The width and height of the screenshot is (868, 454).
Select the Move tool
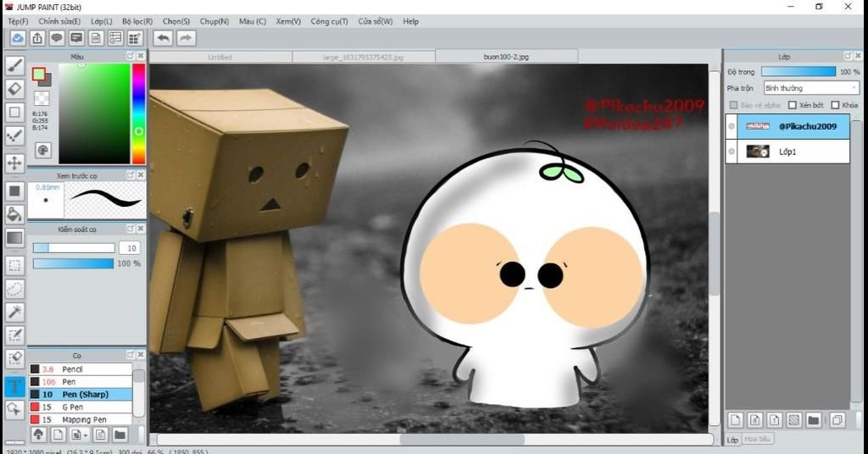tap(14, 163)
